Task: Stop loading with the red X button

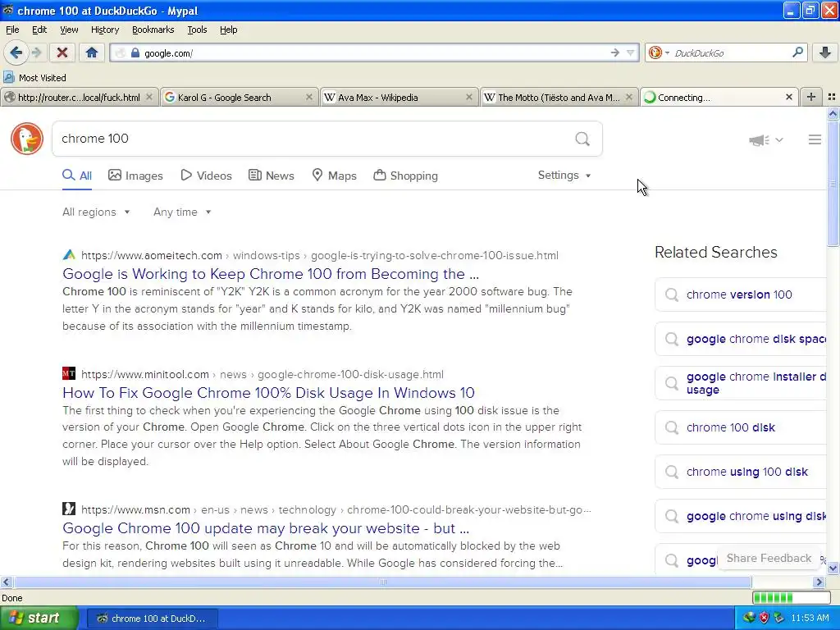Action: 62,52
